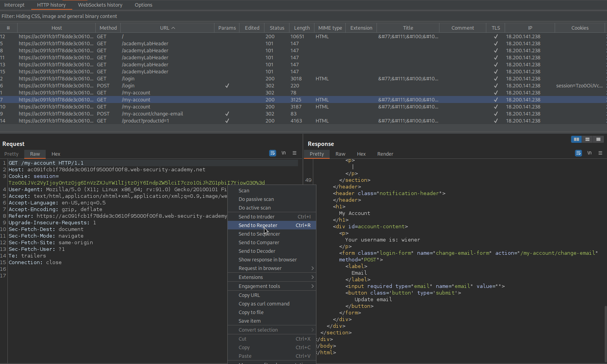Switch Request view to Pretty tab
The height and width of the screenshot is (364, 607).
pyautogui.click(x=11, y=154)
